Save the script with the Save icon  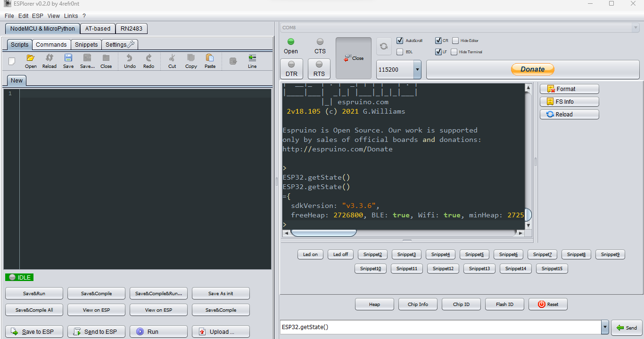68,61
